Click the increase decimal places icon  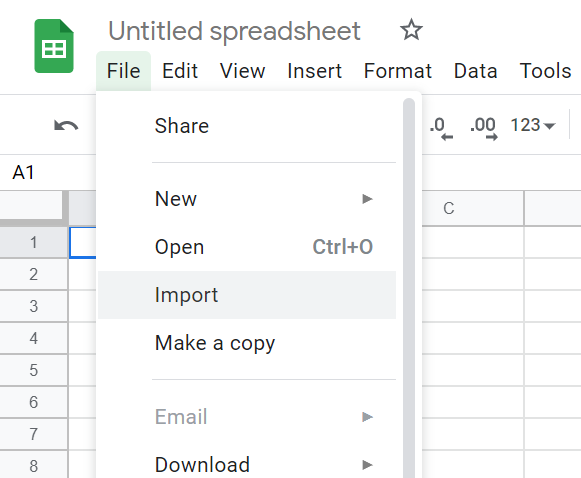[483, 128]
